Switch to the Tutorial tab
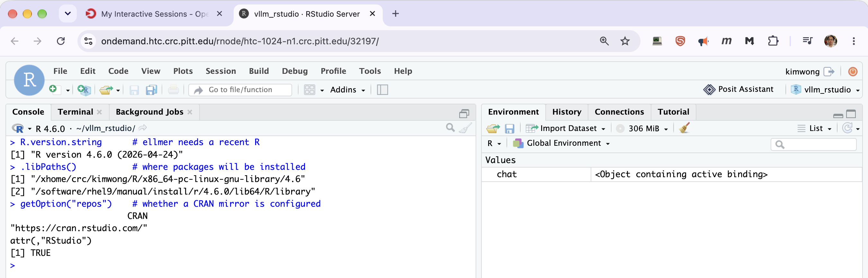The height and width of the screenshot is (278, 868). pyautogui.click(x=673, y=112)
